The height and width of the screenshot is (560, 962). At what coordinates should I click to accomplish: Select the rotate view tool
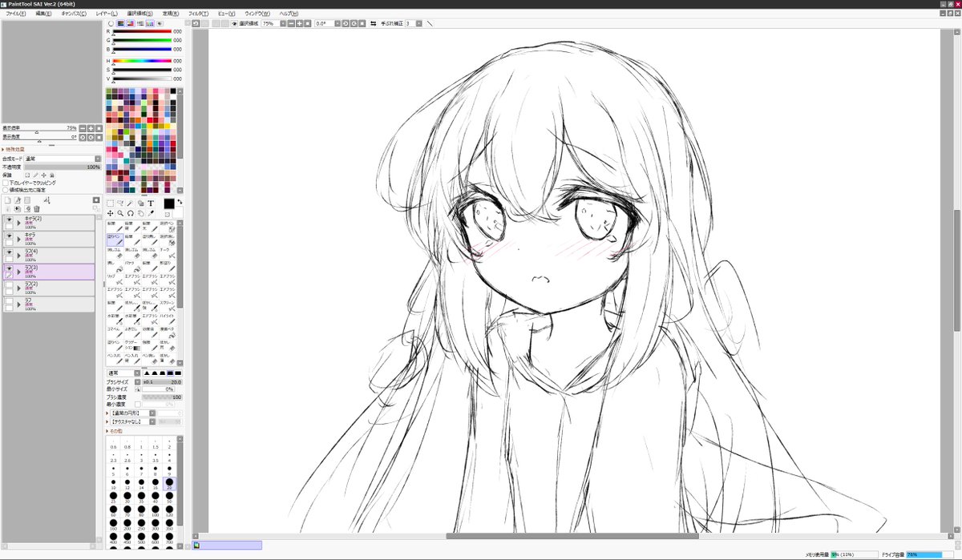point(130,214)
